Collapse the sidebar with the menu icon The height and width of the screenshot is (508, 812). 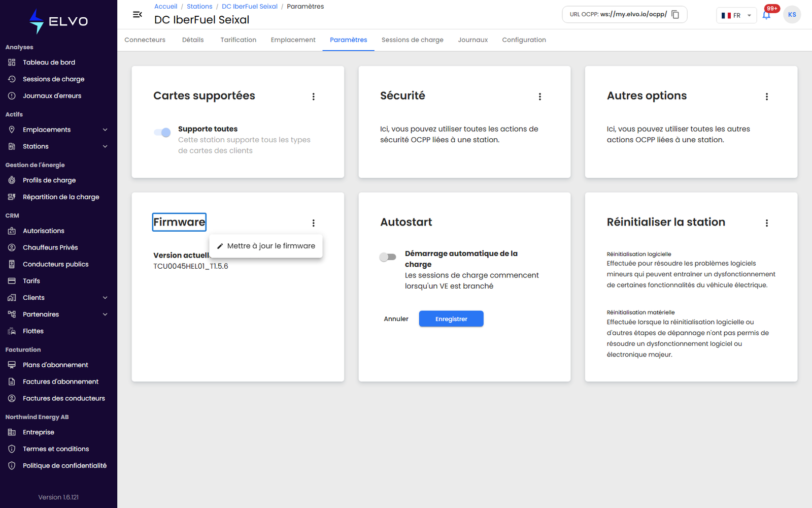click(138, 15)
